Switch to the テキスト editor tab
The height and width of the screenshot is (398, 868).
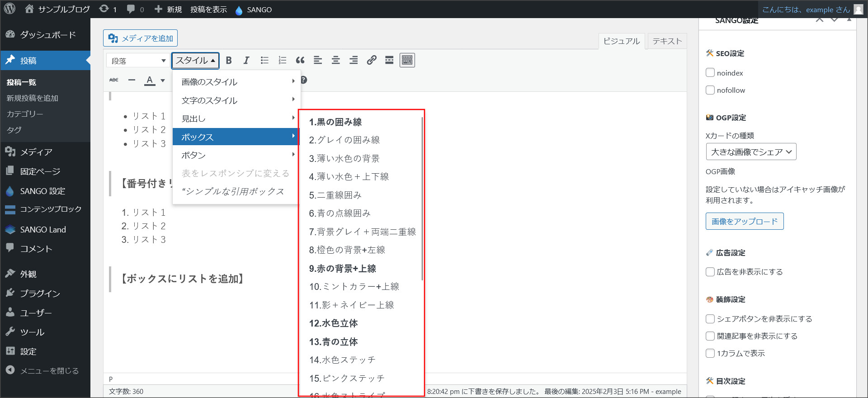pos(667,41)
